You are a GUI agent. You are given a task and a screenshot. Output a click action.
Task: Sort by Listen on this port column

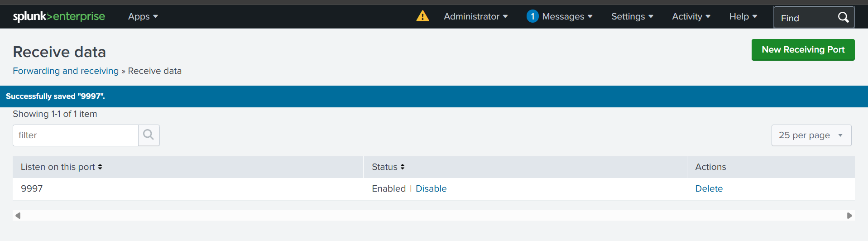click(61, 167)
